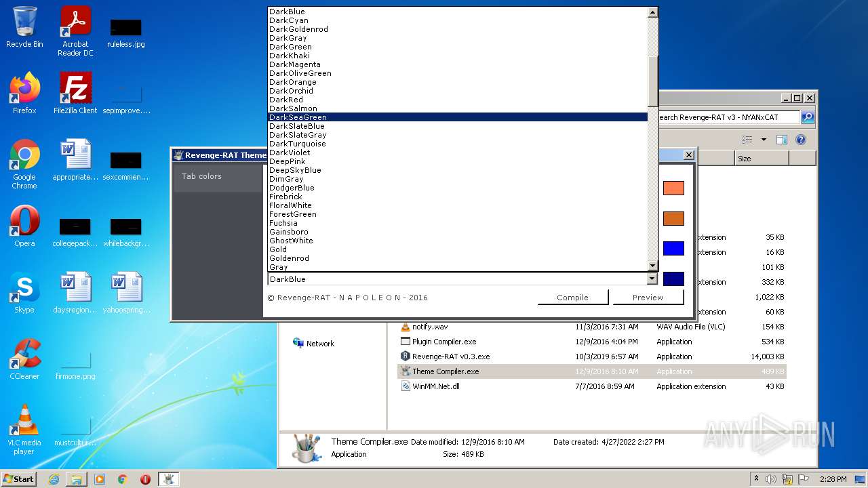The image size is (868, 488).
Task: Select Network in the Explorer navigation pane
Action: (313, 344)
